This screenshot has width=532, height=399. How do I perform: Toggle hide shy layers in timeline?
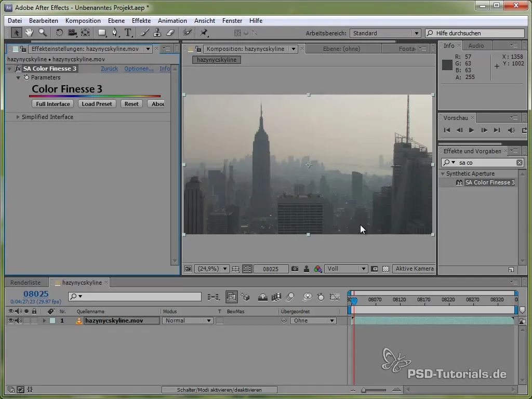pyautogui.click(x=262, y=297)
